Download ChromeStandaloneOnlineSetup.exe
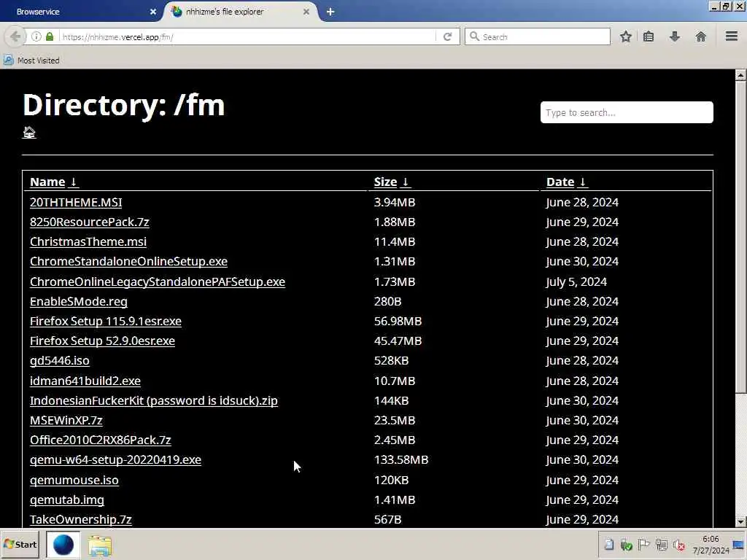Image resolution: width=747 pixels, height=560 pixels. [128, 262]
